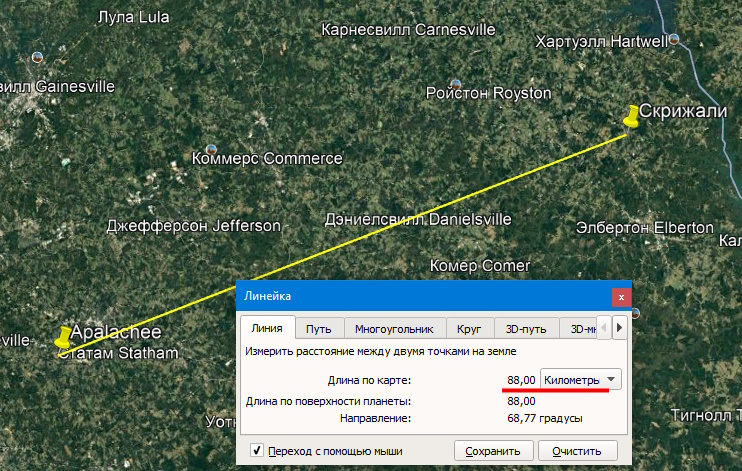Click the Длина по поверхности планеты value

pos(521,401)
